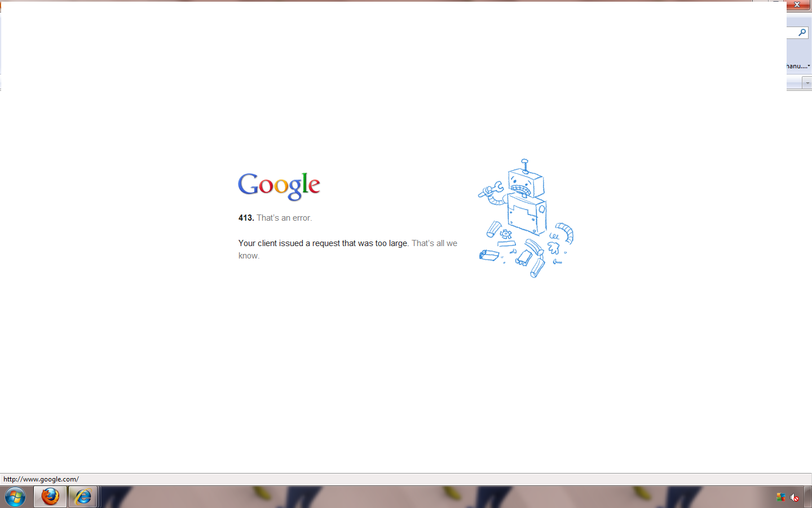The width and height of the screenshot is (812, 508).
Task: Click the "413." error code text
Action: point(246,218)
